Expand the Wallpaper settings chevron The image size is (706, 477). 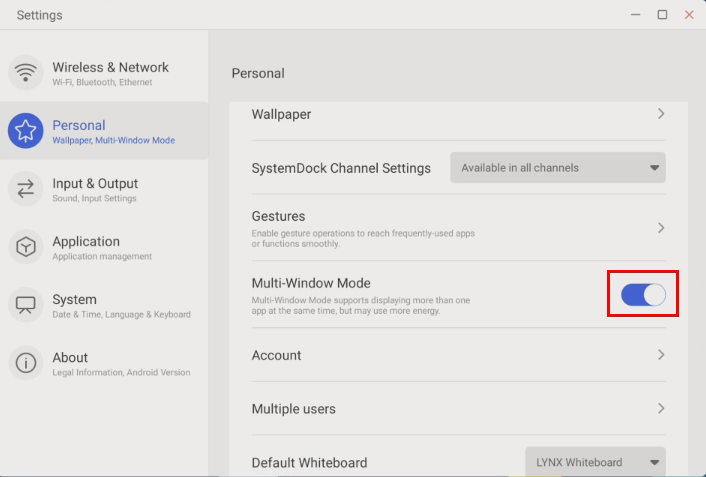tap(661, 114)
